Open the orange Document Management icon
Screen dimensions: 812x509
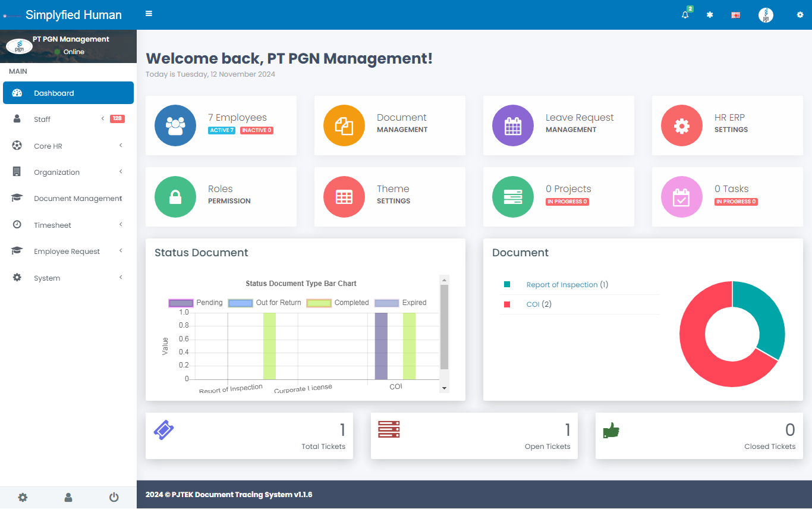coord(344,125)
